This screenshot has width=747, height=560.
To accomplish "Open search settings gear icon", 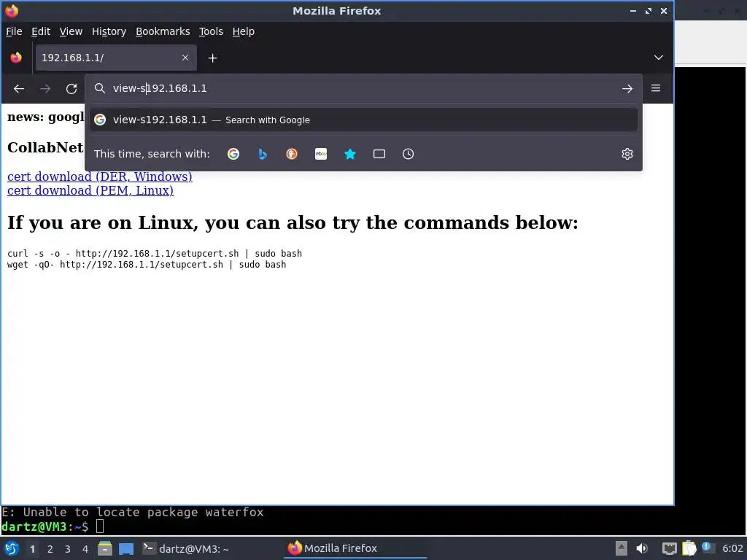I will coord(627,154).
